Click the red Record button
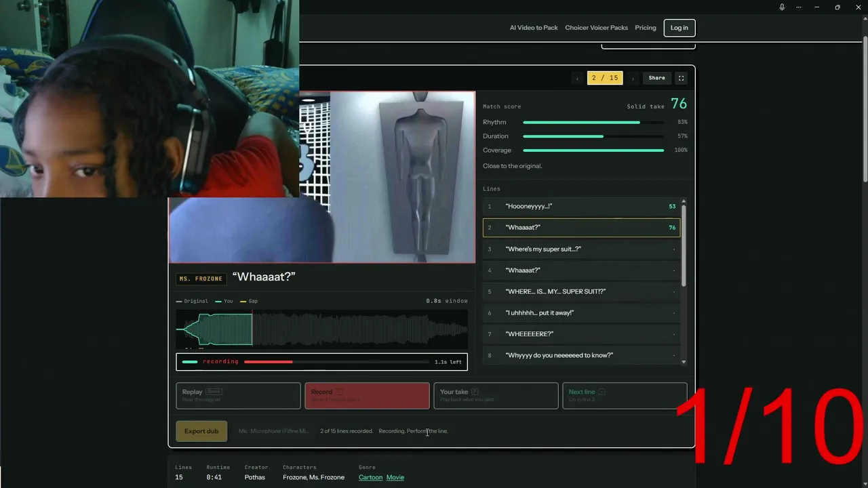 [367, 396]
